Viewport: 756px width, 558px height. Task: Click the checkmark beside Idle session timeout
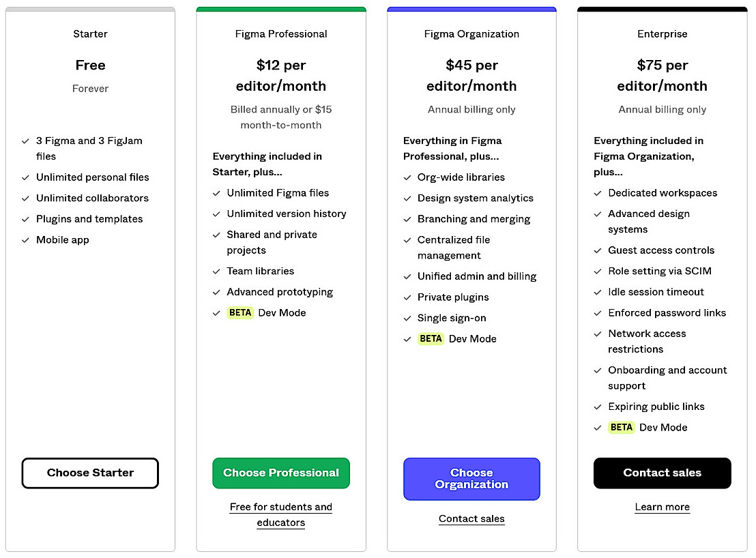tap(596, 292)
